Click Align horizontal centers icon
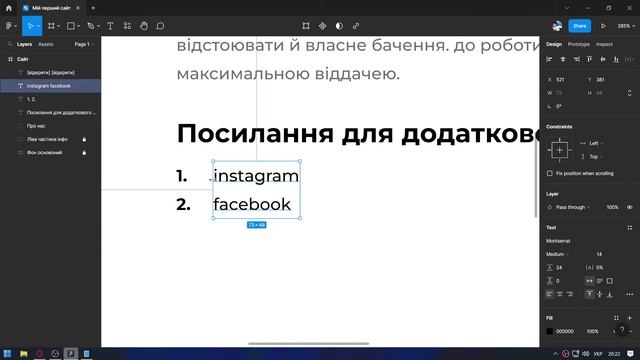The image size is (640, 360). coord(563,60)
